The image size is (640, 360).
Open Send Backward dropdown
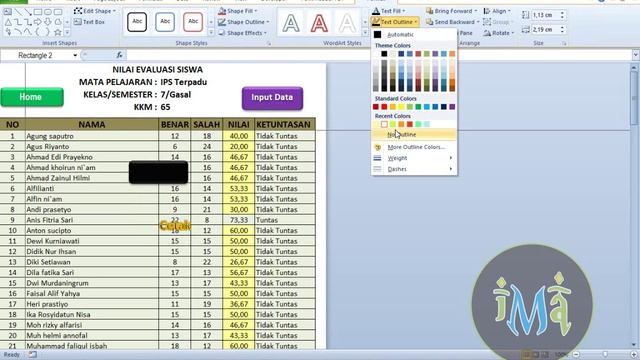453,22
